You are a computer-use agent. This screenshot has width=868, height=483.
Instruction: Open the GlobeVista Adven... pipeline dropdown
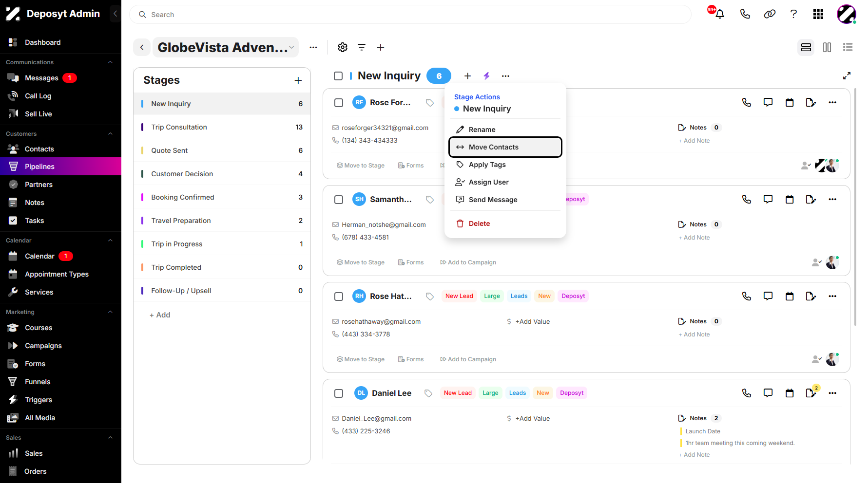coord(226,47)
